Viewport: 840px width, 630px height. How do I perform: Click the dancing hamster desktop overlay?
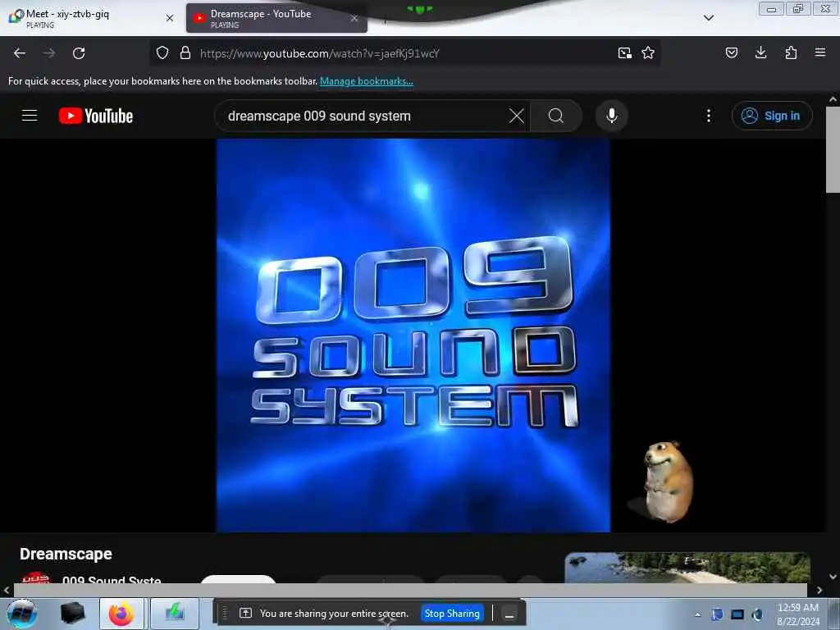666,482
